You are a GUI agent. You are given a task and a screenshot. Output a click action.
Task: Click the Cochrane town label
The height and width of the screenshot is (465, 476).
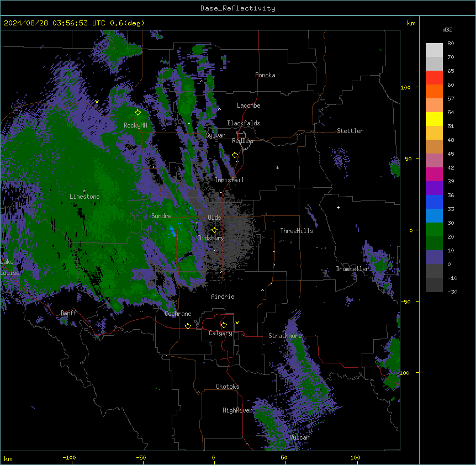(x=178, y=314)
